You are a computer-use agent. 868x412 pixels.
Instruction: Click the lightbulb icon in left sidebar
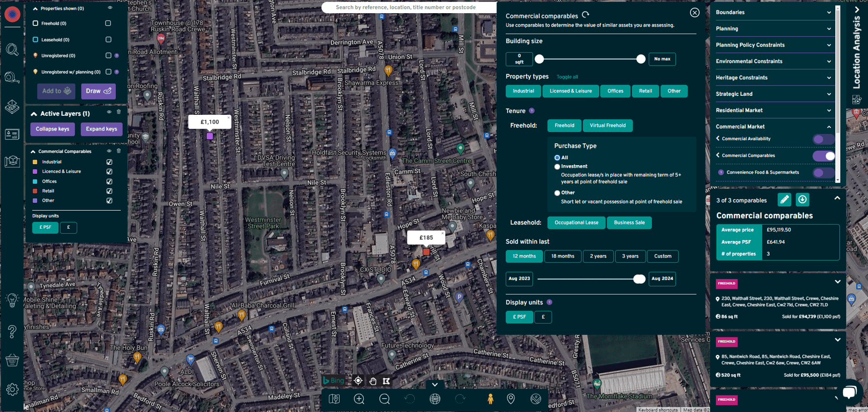pyautogui.click(x=12, y=300)
